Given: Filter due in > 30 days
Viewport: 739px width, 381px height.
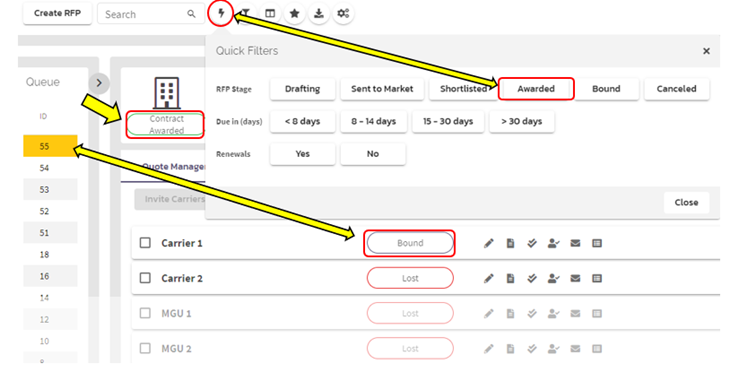Looking at the screenshot, I should pyautogui.click(x=522, y=122).
